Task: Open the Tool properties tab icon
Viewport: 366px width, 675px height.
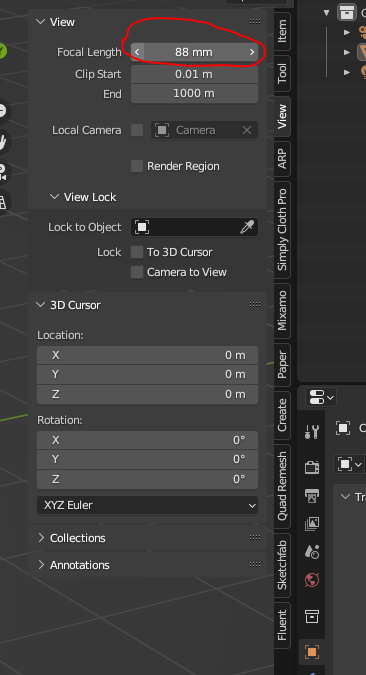Action: pyautogui.click(x=311, y=431)
